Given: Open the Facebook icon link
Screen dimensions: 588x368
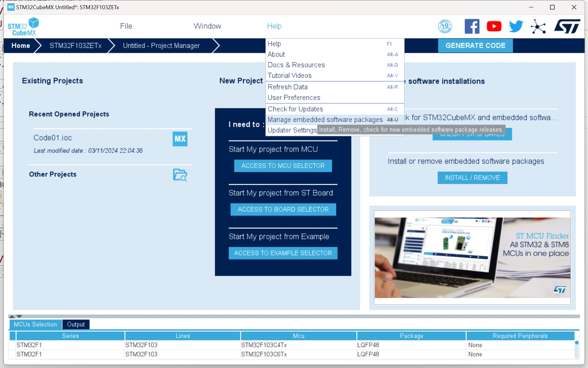Looking at the screenshot, I should pyautogui.click(x=472, y=26).
